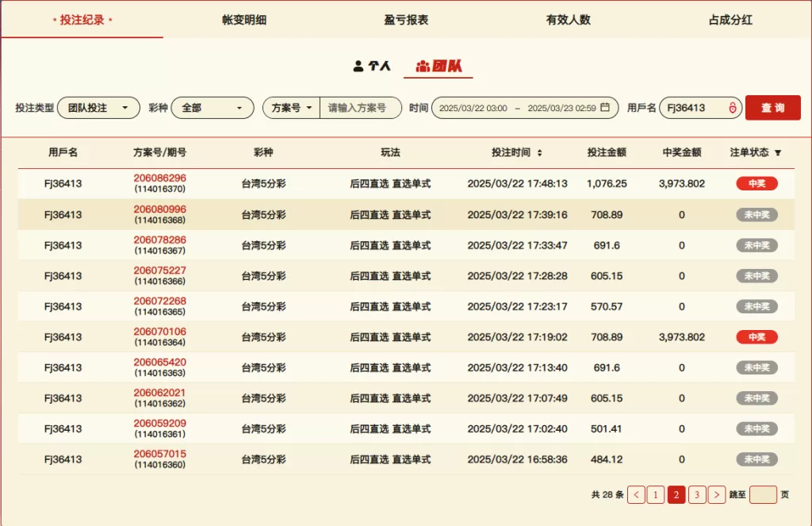Click the 中奖 badge for 17:19:02 bet
The height and width of the screenshot is (526, 812).
[x=756, y=337]
